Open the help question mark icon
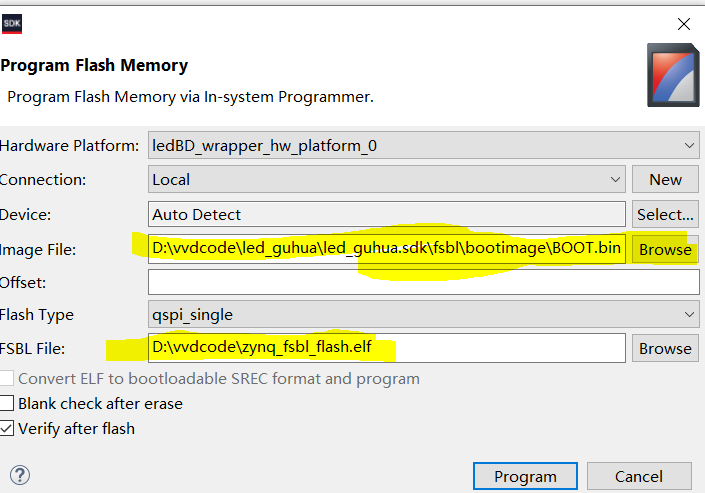 pos(20,475)
